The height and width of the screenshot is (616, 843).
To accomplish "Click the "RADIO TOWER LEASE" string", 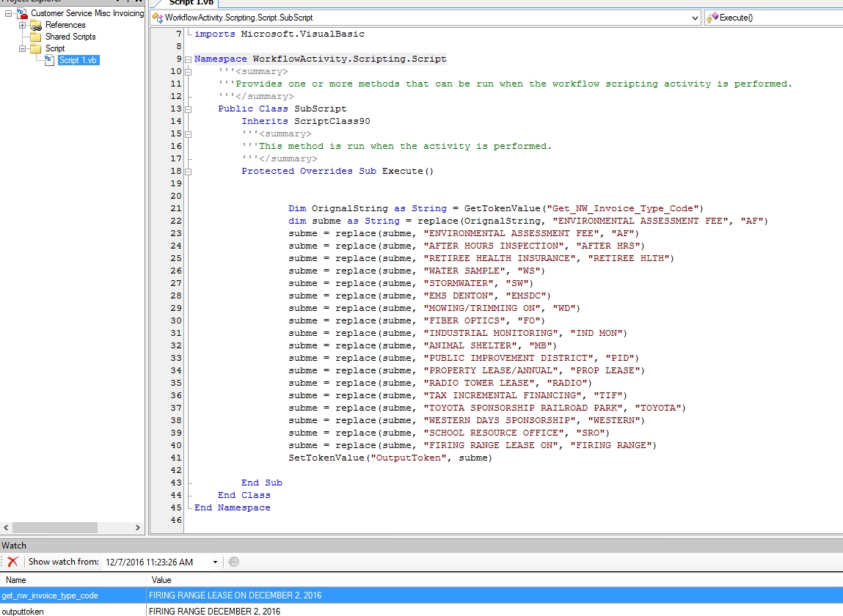I will [479, 384].
